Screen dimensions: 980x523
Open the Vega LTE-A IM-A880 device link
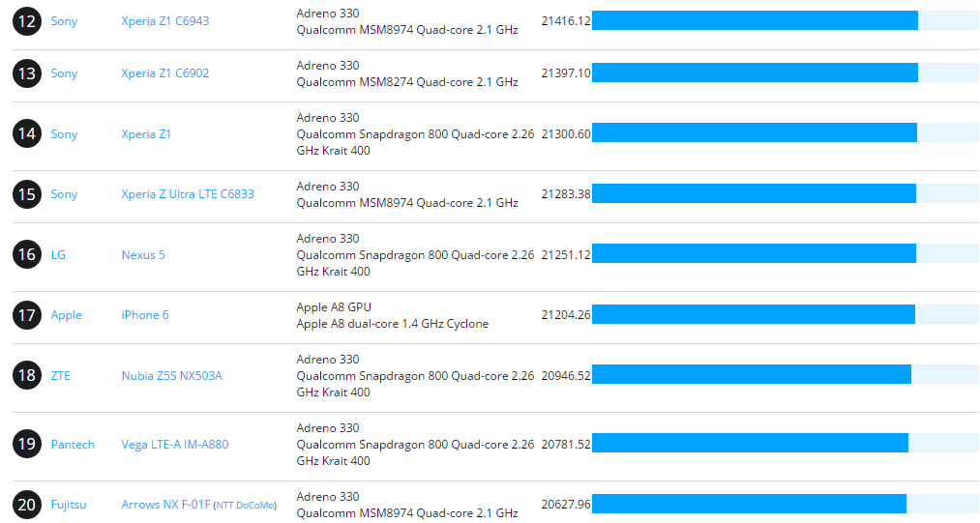(175, 445)
